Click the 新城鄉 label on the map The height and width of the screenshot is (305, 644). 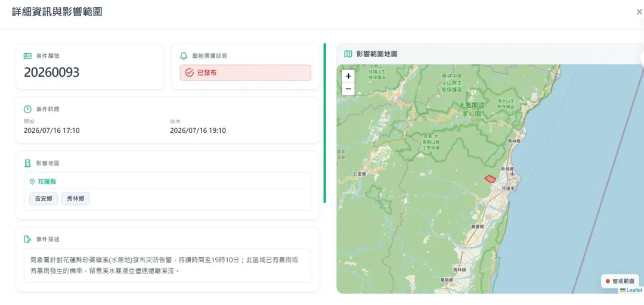(507, 169)
